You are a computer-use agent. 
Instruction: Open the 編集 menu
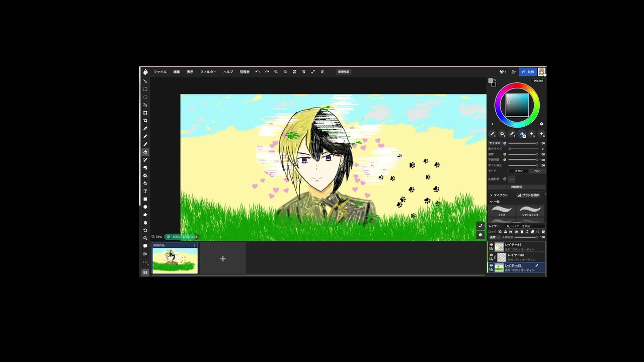(177, 71)
